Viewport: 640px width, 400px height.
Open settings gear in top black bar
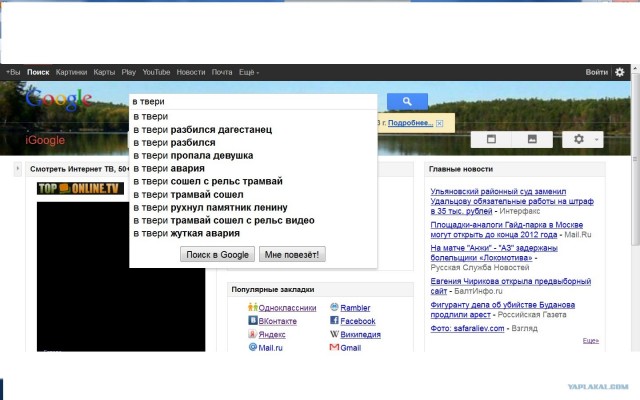point(620,72)
